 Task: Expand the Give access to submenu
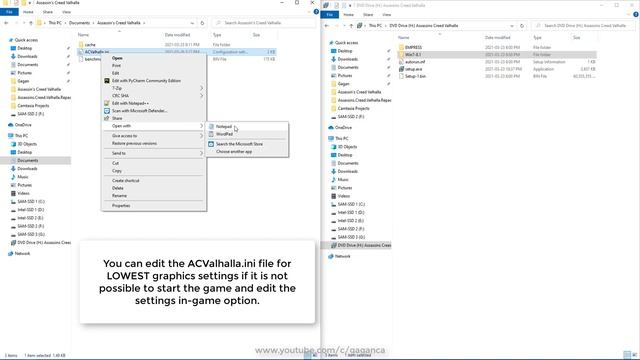153,136
